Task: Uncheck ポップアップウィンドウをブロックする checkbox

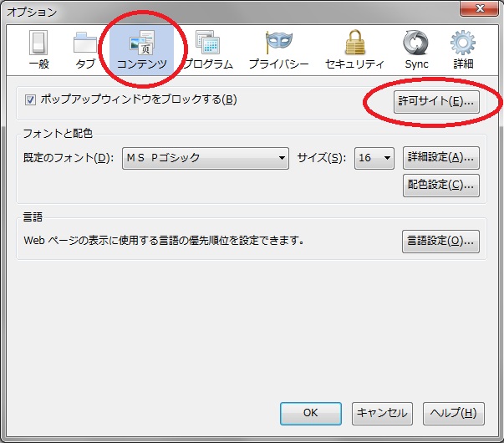Action: click(31, 100)
